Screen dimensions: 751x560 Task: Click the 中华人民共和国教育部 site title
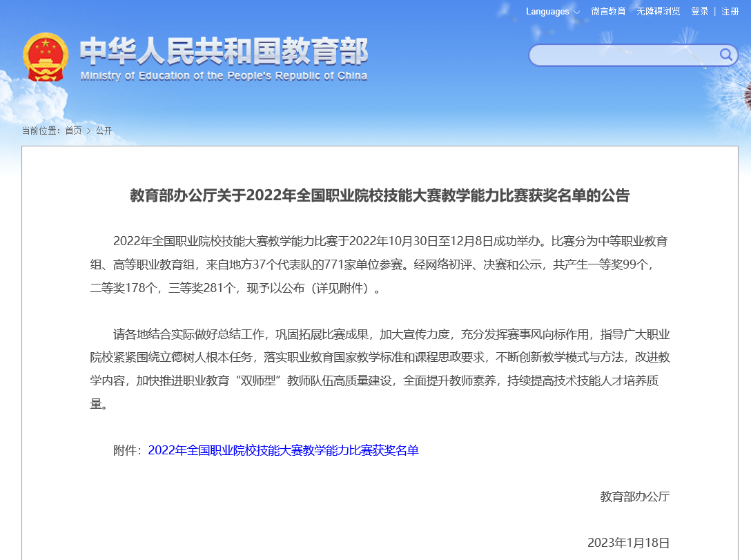[x=224, y=52]
